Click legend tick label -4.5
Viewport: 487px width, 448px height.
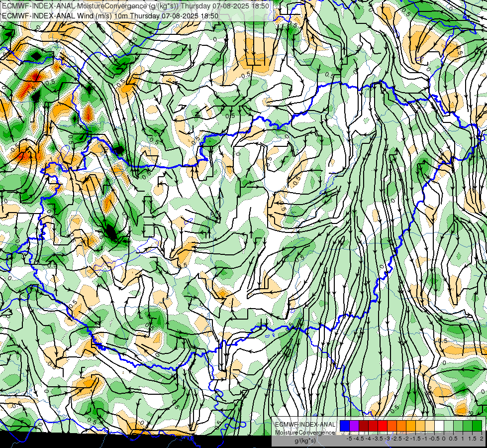(x=359, y=439)
